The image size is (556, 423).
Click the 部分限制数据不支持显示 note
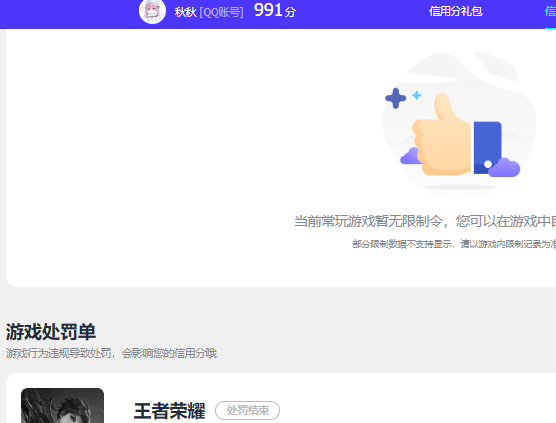[x=454, y=244]
